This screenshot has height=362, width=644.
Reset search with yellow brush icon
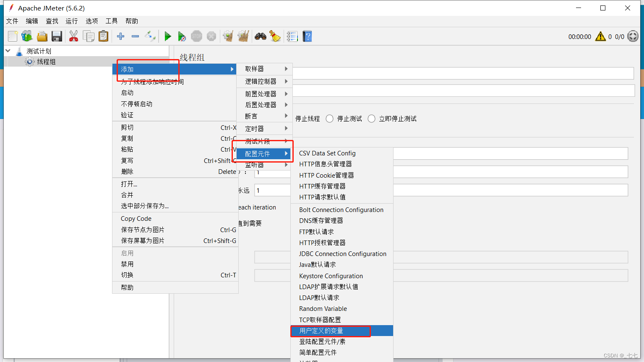click(x=275, y=36)
